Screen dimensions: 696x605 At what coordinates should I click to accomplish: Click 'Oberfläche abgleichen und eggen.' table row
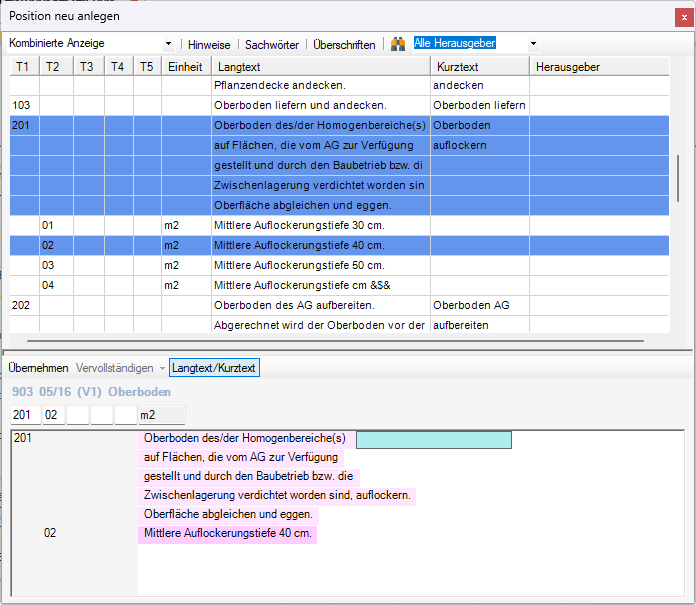tap(339, 205)
